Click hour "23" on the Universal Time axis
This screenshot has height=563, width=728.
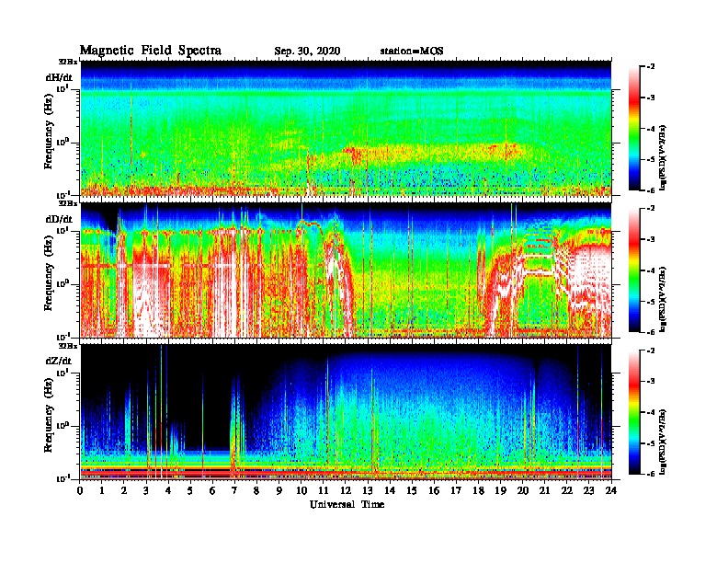pyautogui.click(x=588, y=490)
